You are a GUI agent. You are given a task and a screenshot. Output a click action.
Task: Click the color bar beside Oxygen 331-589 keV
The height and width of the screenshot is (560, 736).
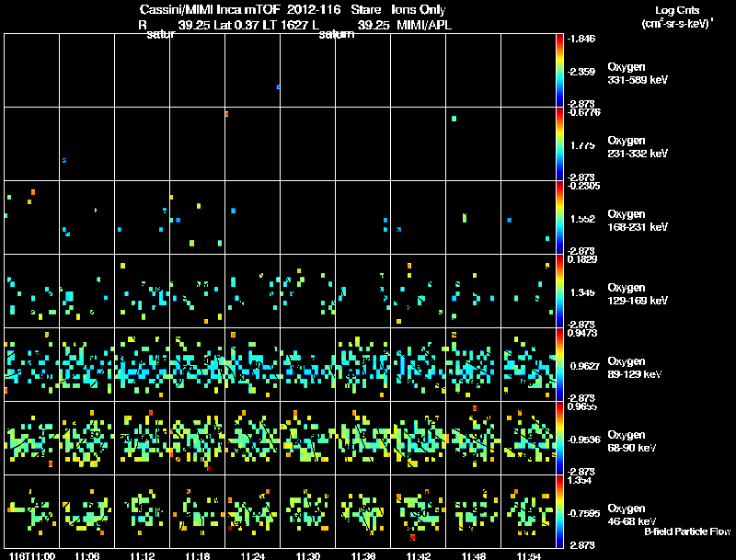coord(559,71)
